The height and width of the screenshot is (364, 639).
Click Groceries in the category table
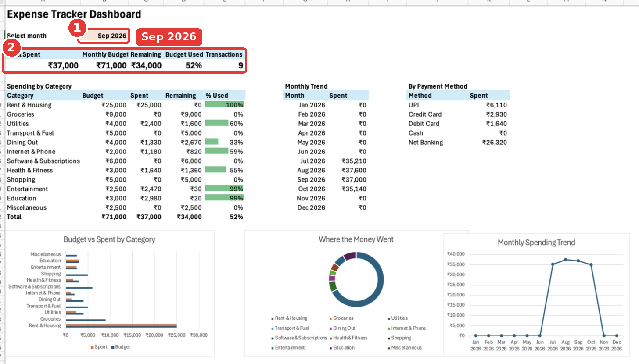click(x=21, y=114)
